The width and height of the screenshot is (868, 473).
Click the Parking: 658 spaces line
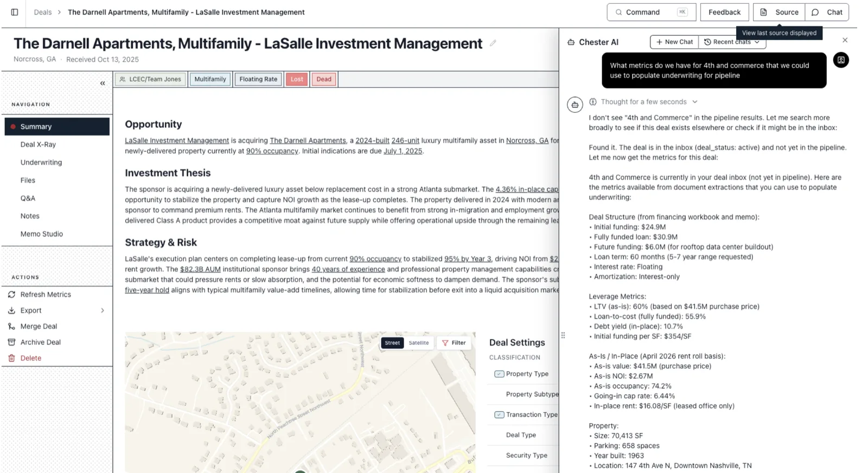[624, 446]
